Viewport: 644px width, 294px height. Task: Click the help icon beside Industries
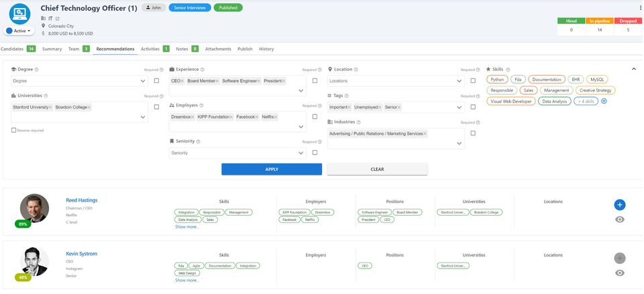pos(358,122)
